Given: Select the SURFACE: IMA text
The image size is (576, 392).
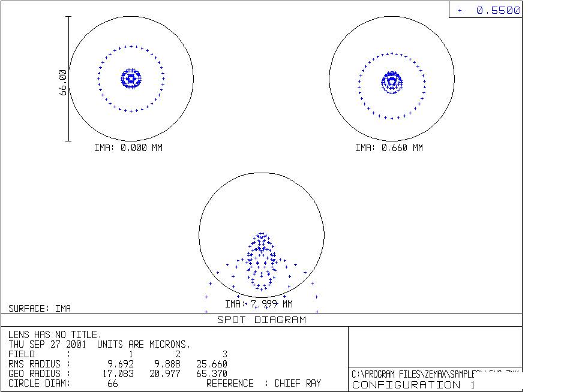Looking at the screenshot, I should [x=40, y=309].
